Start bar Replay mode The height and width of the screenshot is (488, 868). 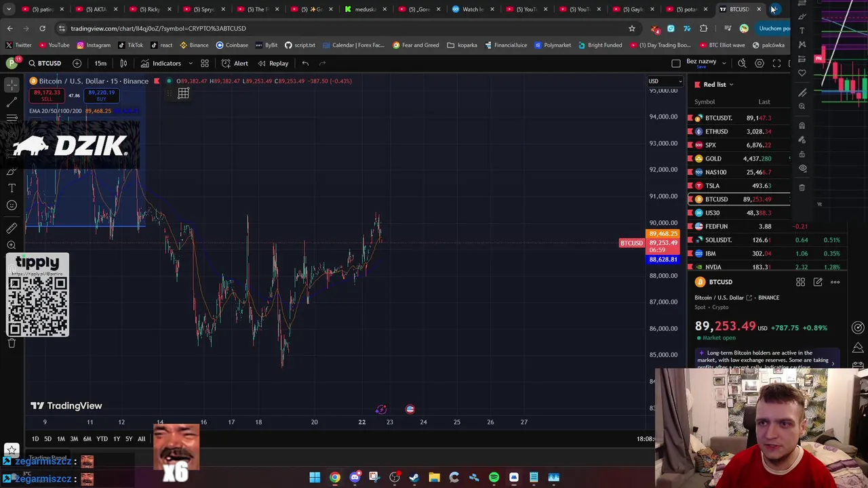(273, 63)
